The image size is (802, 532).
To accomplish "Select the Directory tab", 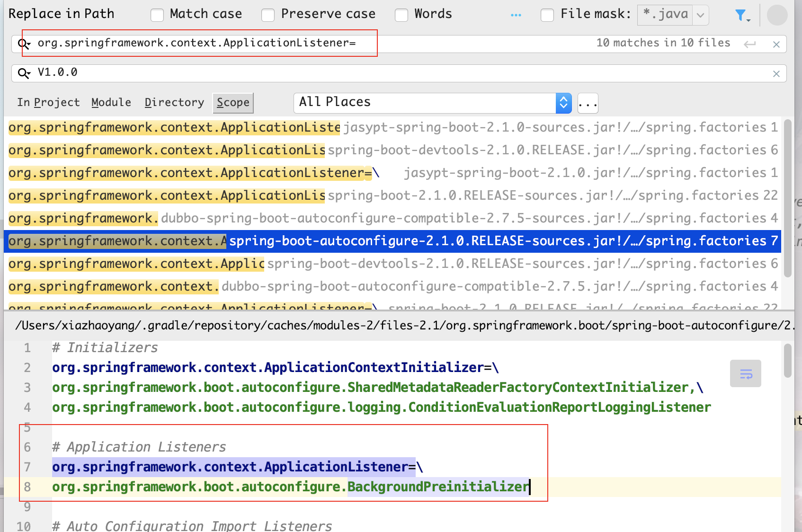I will click(174, 103).
